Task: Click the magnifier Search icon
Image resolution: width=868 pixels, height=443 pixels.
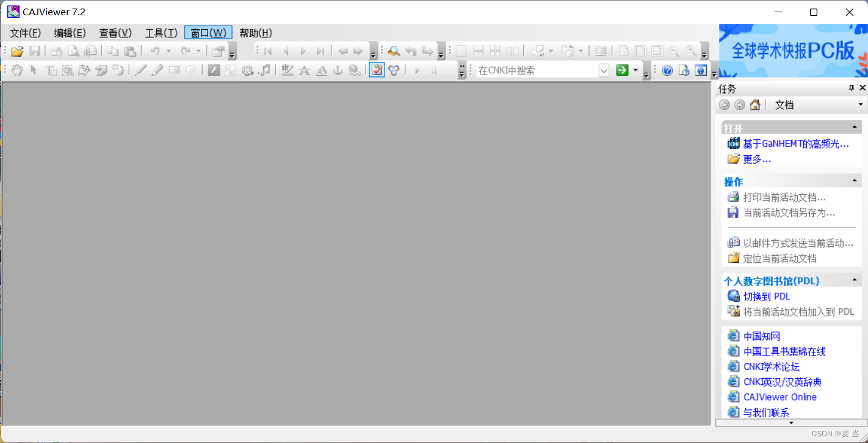Action: coord(394,51)
